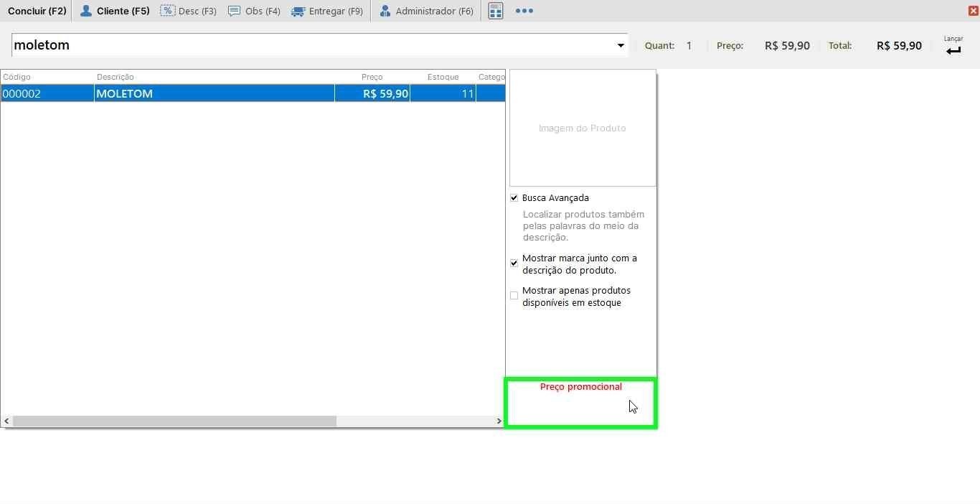Image resolution: width=980 pixels, height=504 pixels.
Task: Select the MOLETOM description cell
Action: pos(215,93)
